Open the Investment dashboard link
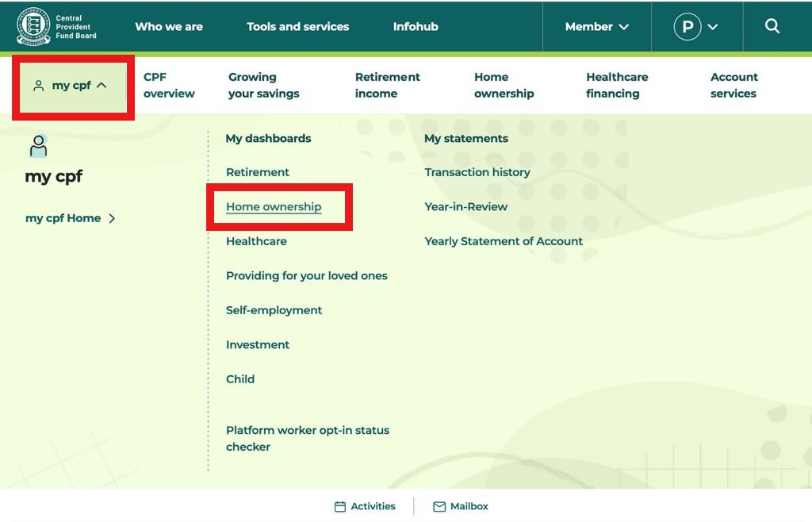This screenshot has width=812, height=522. click(258, 345)
